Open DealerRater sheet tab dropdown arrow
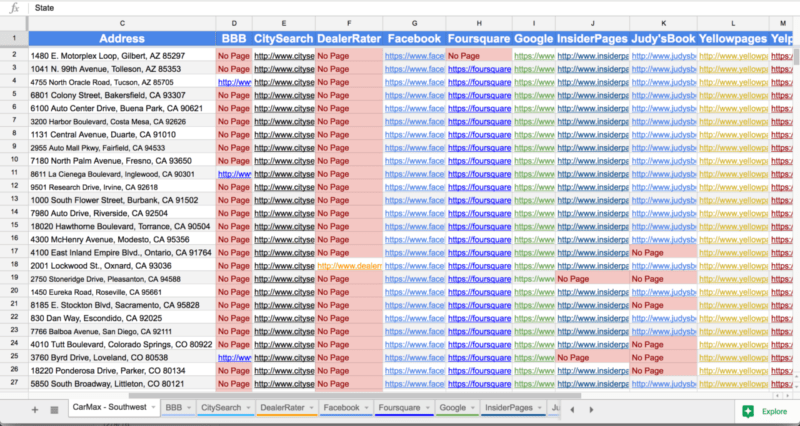Viewport: 800px width, 426px height. click(312, 408)
